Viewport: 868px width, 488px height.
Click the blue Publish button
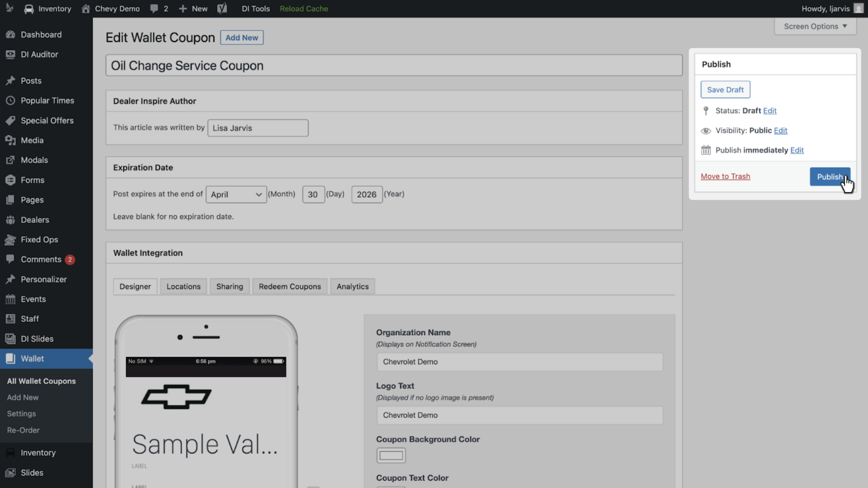pyautogui.click(x=830, y=177)
